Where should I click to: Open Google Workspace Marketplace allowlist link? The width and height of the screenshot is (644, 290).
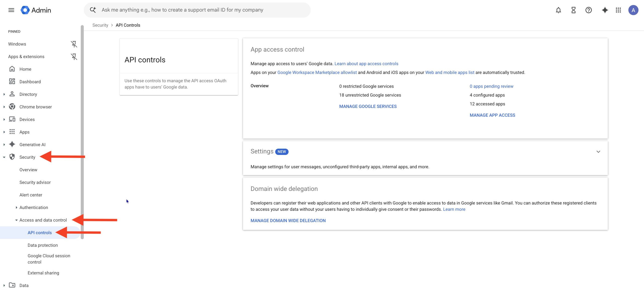pos(317,72)
